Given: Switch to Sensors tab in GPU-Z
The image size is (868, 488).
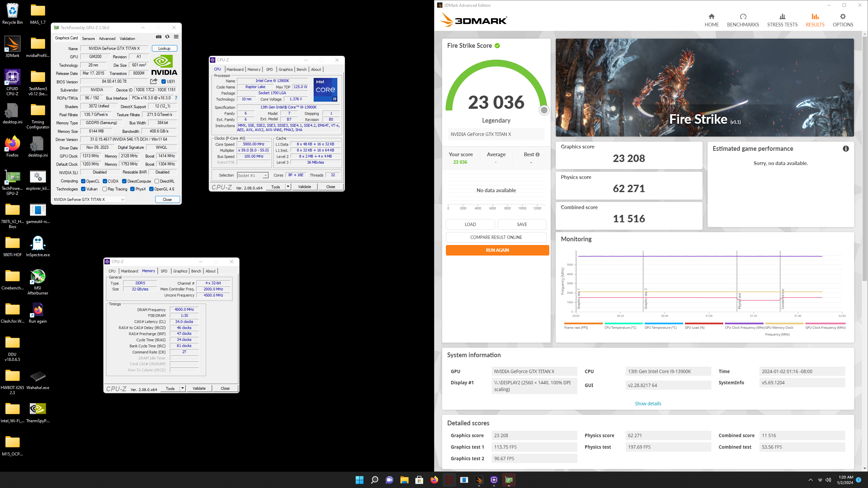Looking at the screenshot, I should point(88,39).
